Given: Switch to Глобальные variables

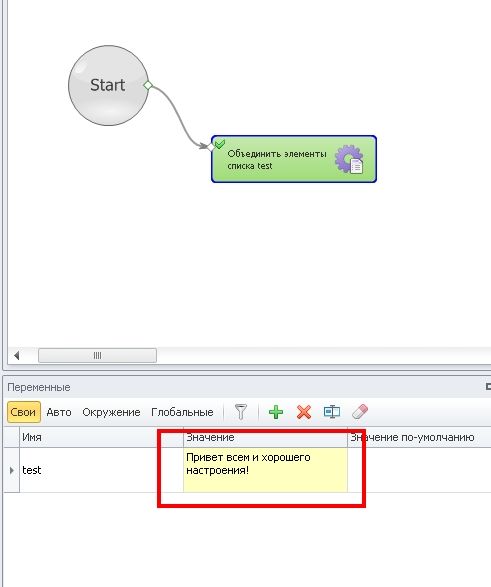Looking at the screenshot, I should [x=182, y=412].
